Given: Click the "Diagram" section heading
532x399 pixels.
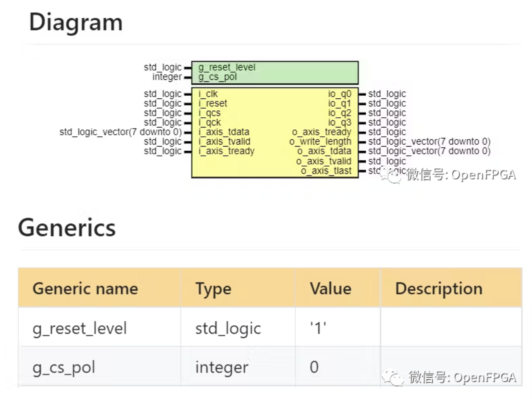Looking at the screenshot, I should click(76, 23).
